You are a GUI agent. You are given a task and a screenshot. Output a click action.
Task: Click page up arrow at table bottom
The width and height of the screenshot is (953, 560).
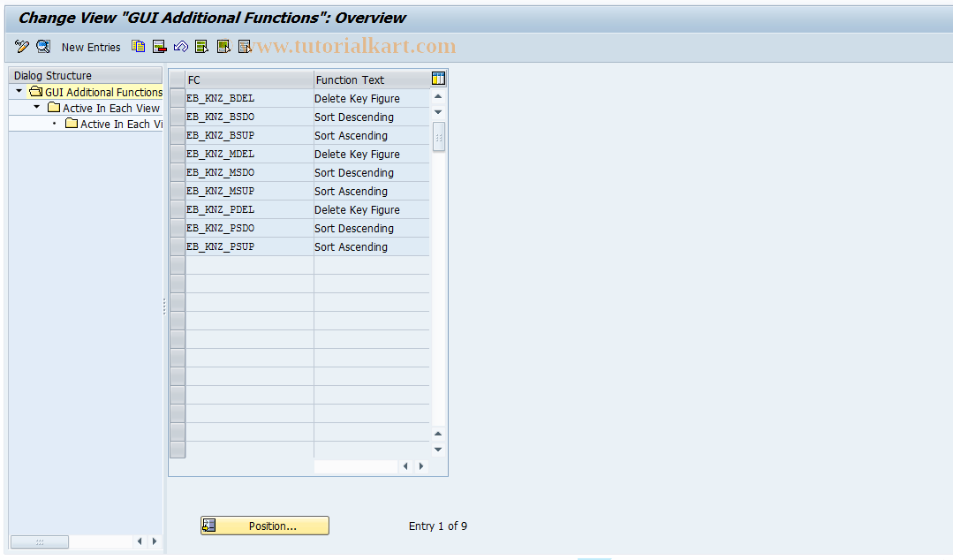pos(438,434)
